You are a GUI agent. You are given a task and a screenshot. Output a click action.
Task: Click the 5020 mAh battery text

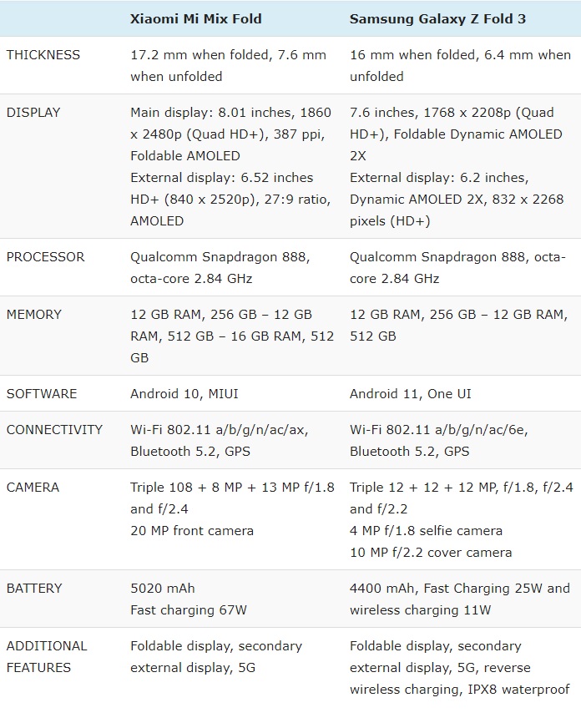163,589
